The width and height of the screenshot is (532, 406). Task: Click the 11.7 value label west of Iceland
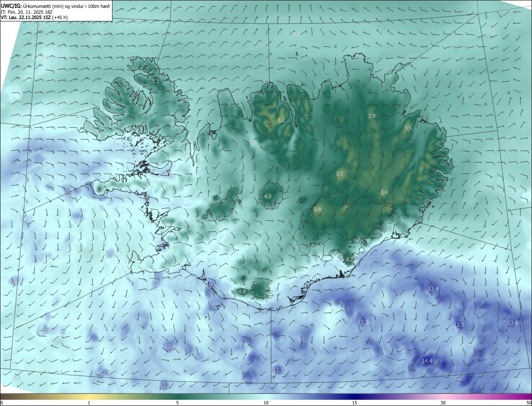14,164
